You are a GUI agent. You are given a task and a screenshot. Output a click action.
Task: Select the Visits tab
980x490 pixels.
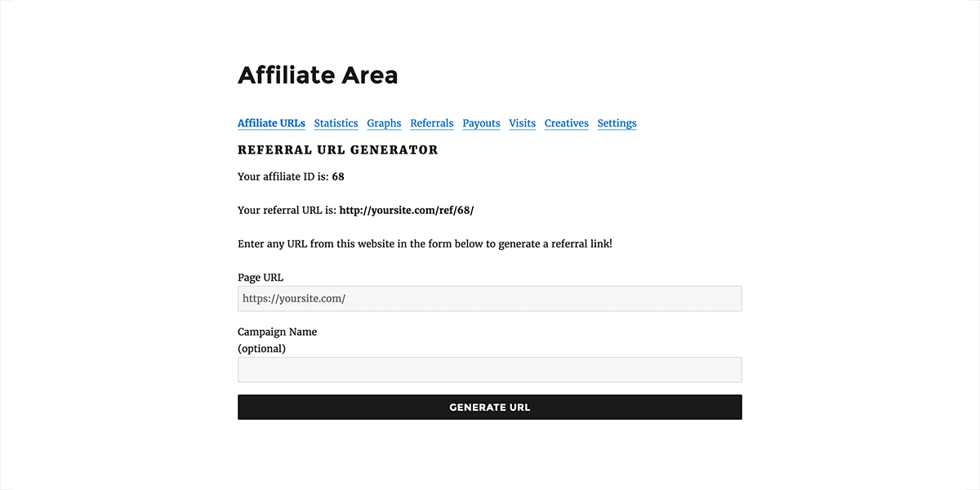tap(522, 123)
